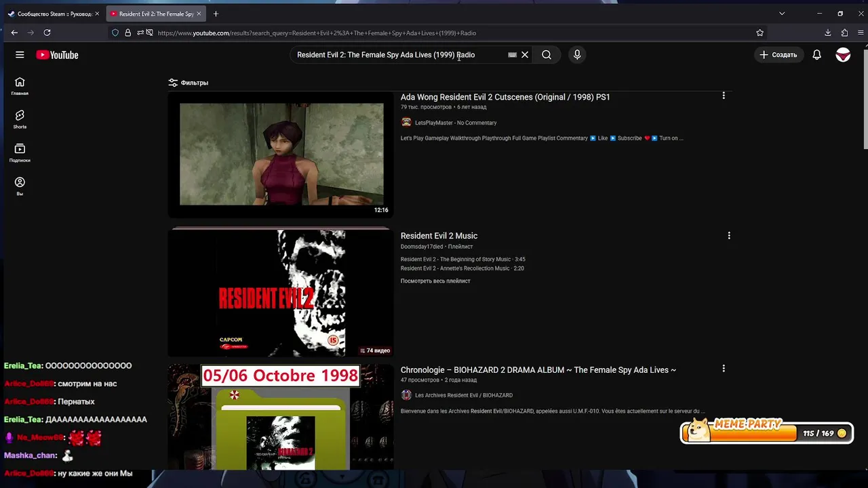Open options for Ada Wong cutscenes video
This screenshot has width=868, height=488.
click(724, 96)
